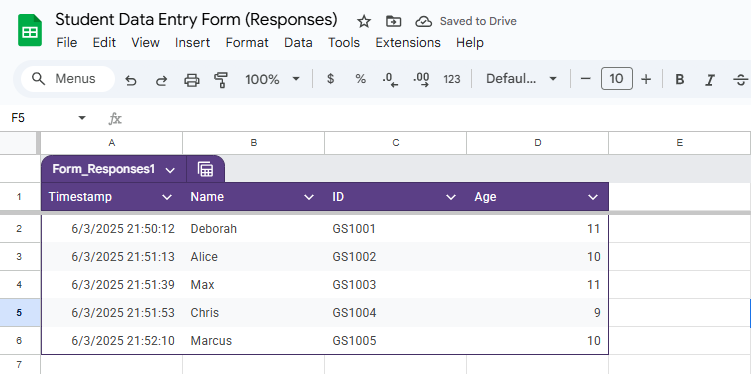This screenshot has width=751, height=374.
Task: Open the Extensions menu
Action: (x=408, y=43)
